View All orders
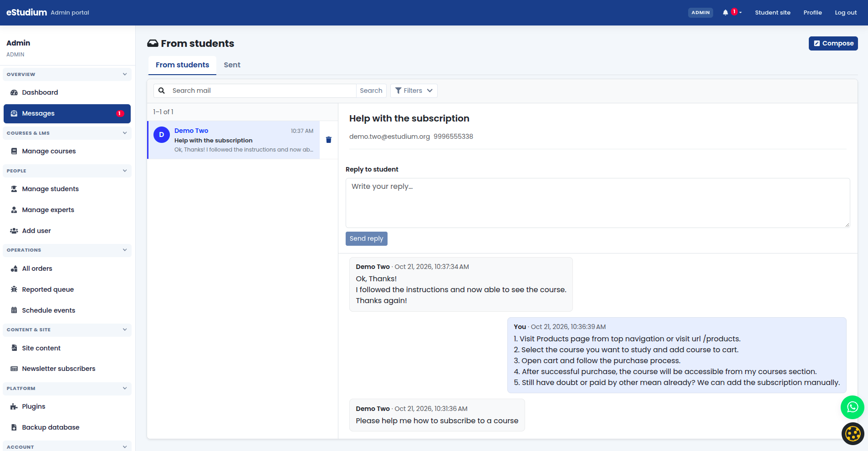Image resolution: width=868 pixels, height=451 pixels. (x=67, y=269)
